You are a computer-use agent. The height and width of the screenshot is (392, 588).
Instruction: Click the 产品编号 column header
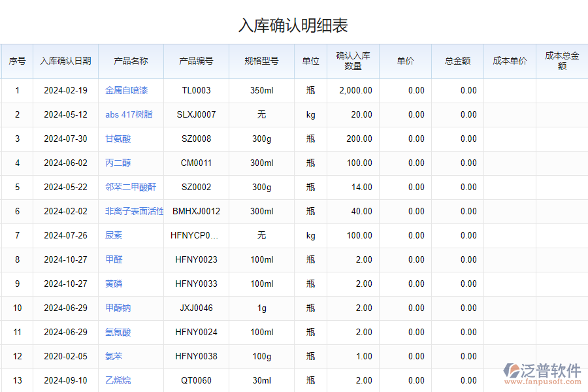point(196,61)
